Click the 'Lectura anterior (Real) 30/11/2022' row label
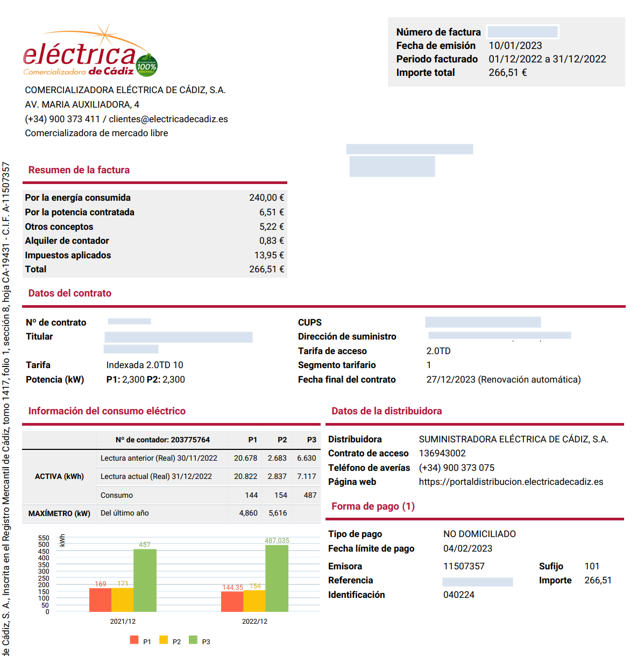644x656 pixels. tap(159, 458)
